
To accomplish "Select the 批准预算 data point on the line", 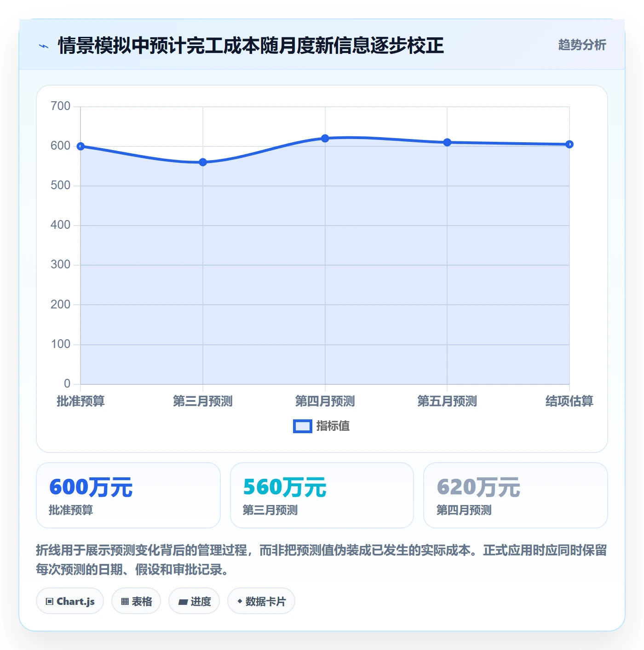I will pyautogui.click(x=80, y=146).
